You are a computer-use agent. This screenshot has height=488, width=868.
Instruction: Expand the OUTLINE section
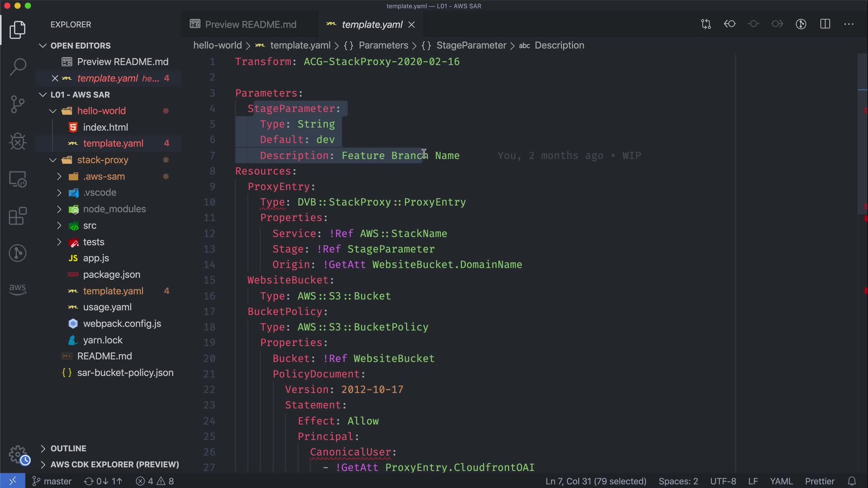coord(68,448)
